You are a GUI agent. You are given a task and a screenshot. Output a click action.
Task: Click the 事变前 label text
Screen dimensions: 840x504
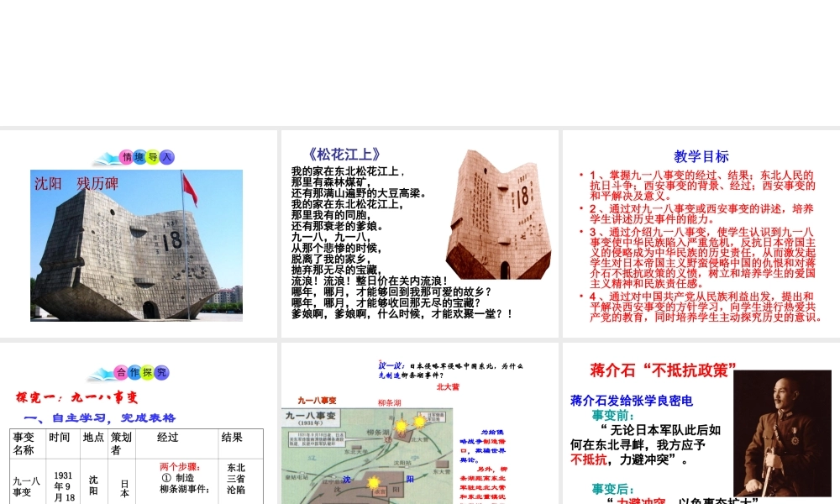pos(614,415)
